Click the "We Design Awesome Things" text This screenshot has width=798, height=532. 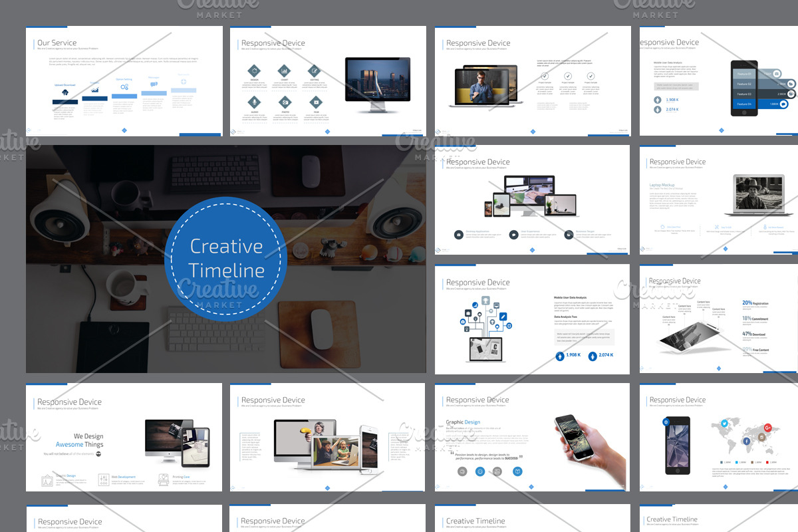coord(79,440)
